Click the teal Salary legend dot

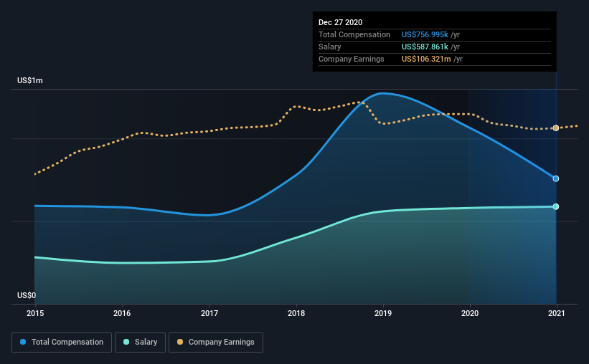pyautogui.click(x=126, y=342)
